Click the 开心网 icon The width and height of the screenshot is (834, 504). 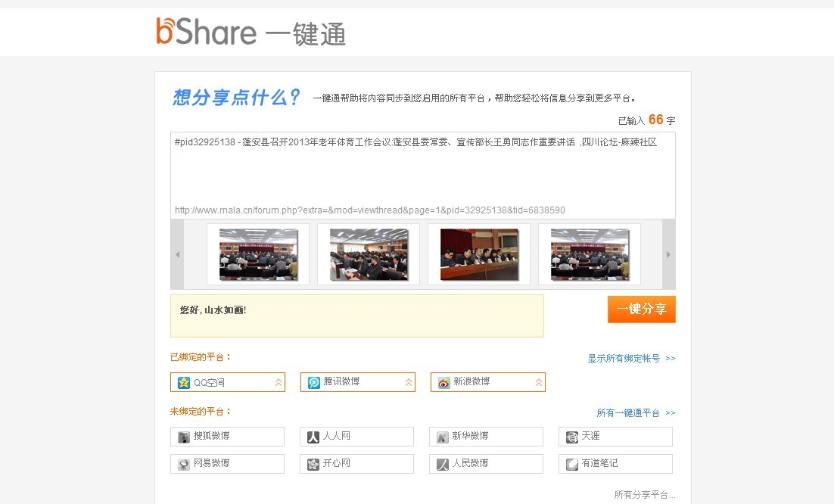point(313,464)
